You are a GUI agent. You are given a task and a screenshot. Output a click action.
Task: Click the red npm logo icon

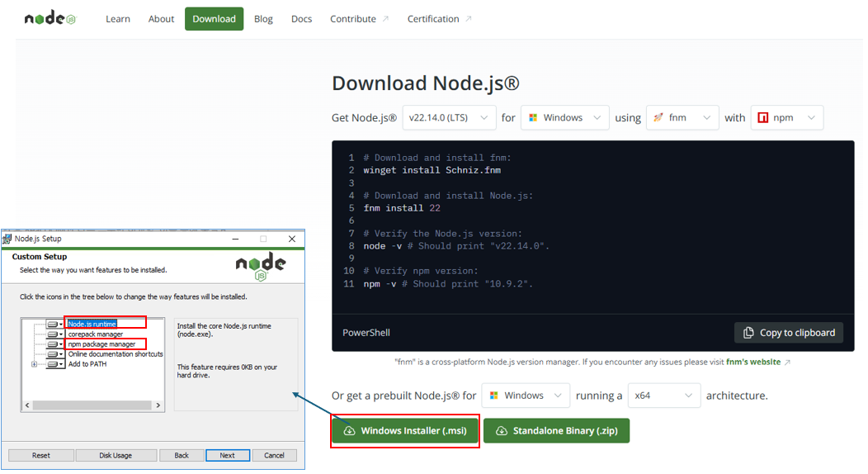point(763,117)
